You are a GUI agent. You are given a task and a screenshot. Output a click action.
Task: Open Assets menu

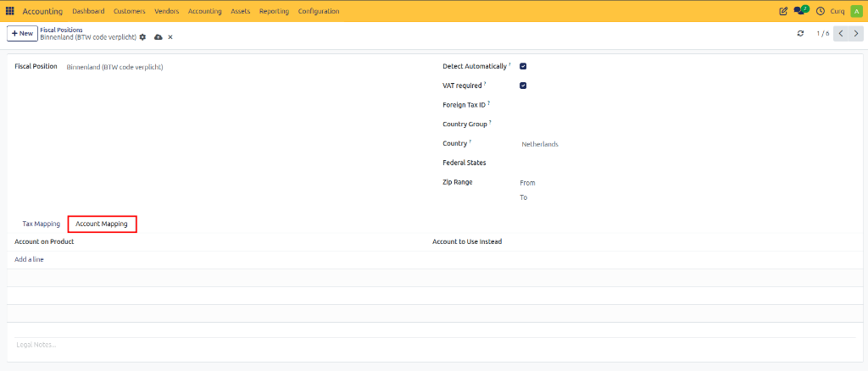(x=240, y=11)
